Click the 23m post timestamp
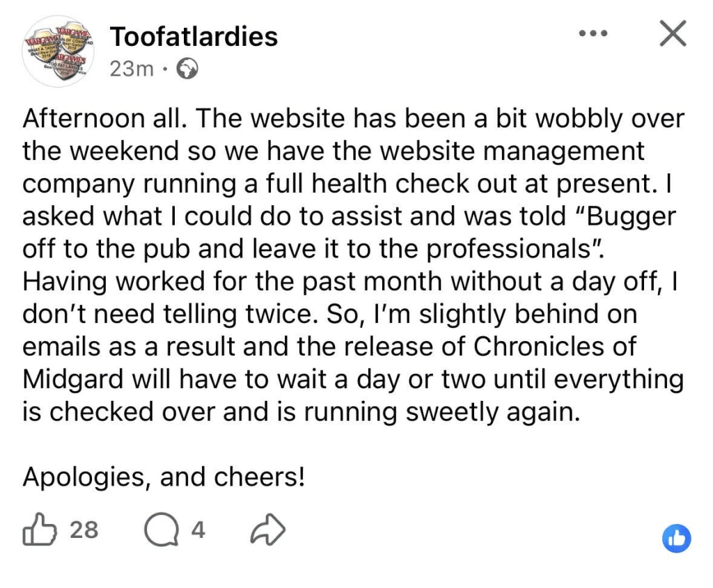Image resolution: width=713 pixels, height=588 pixels. point(132,69)
